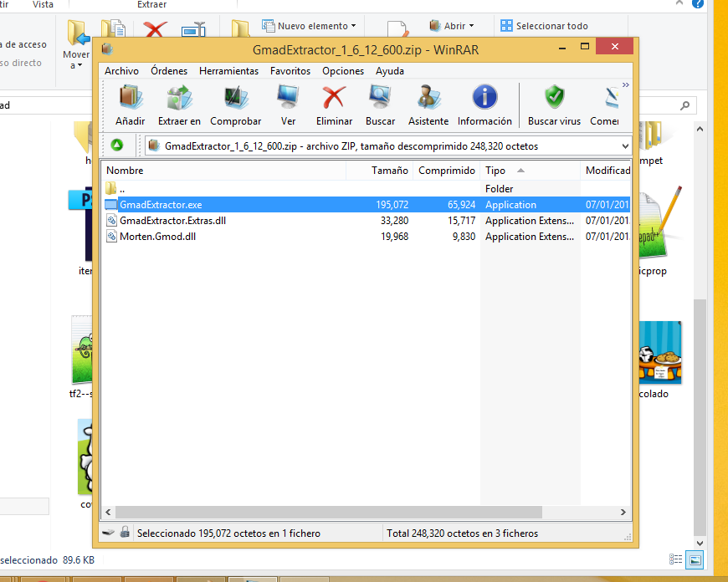The height and width of the screenshot is (582, 728).
Task: Click the GmadExtractor.Extras.dll file icon
Action: (111, 221)
